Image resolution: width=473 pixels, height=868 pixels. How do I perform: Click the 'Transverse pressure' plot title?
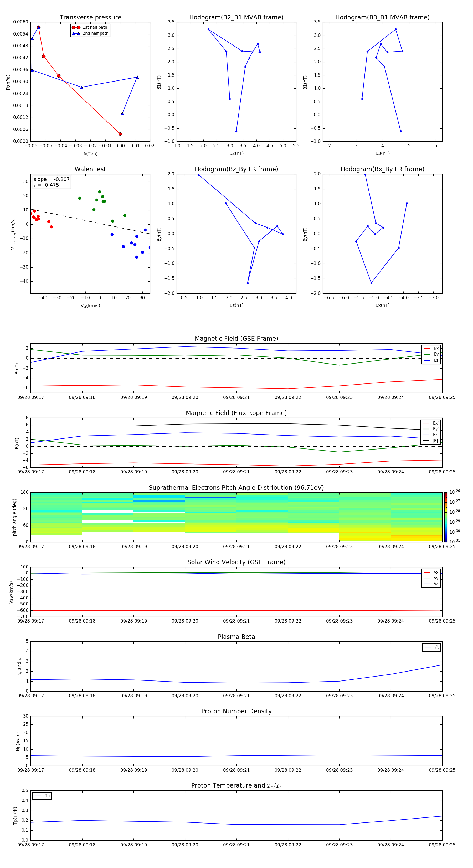click(90, 18)
